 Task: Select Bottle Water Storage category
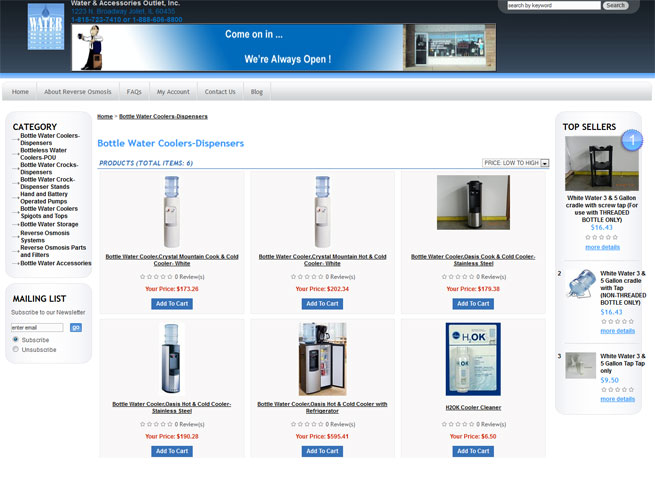pos(49,224)
